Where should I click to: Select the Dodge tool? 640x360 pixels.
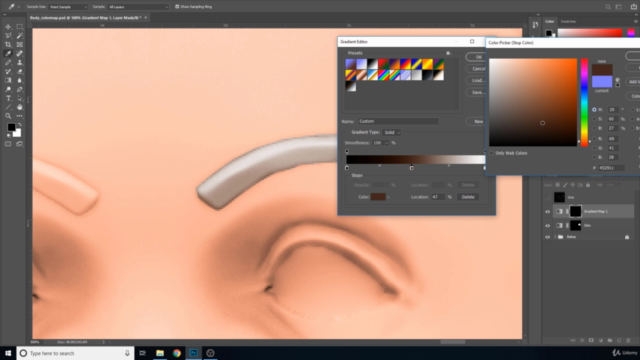pos(8,89)
